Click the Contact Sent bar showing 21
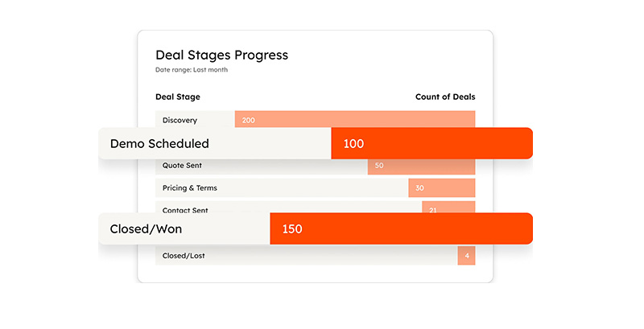644x329 pixels. point(448,209)
